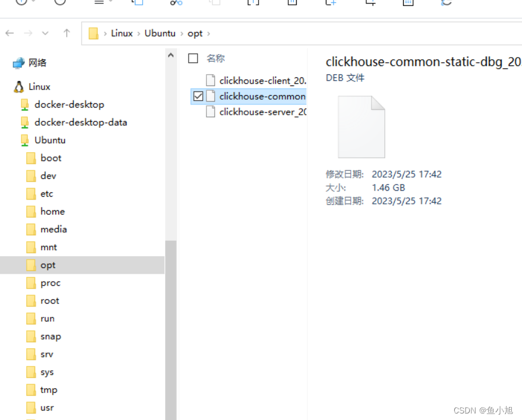Click the 创建日期 value 2023/5/25 17:42
Viewport: 522px width, 420px height.
pyautogui.click(x=407, y=201)
